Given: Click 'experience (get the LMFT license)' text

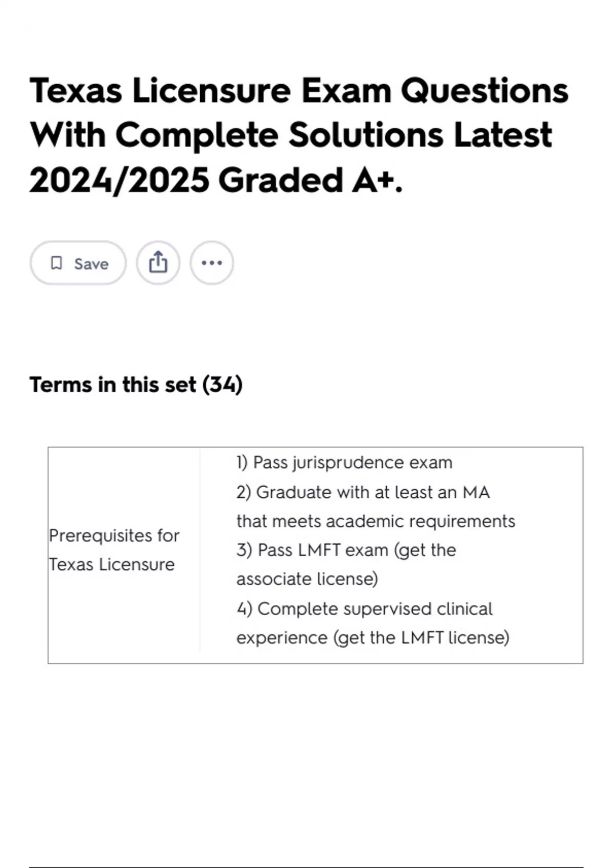Looking at the screenshot, I should [x=372, y=638].
